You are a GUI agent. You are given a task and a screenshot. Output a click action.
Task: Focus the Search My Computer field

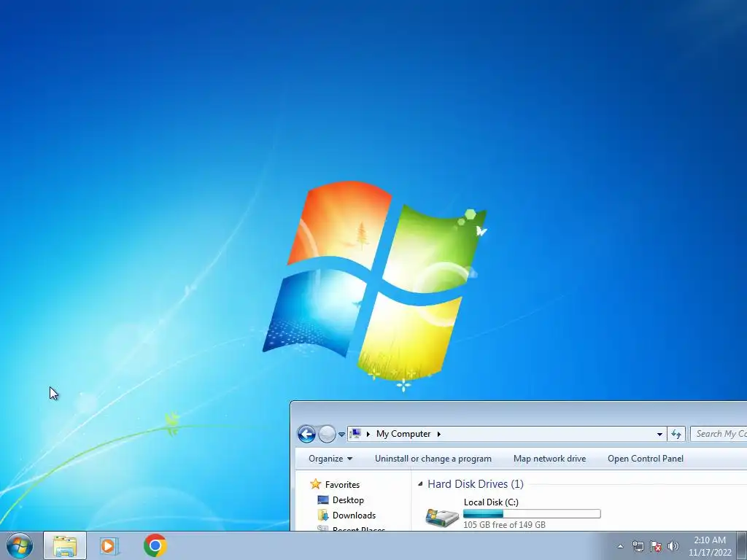tap(719, 434)
